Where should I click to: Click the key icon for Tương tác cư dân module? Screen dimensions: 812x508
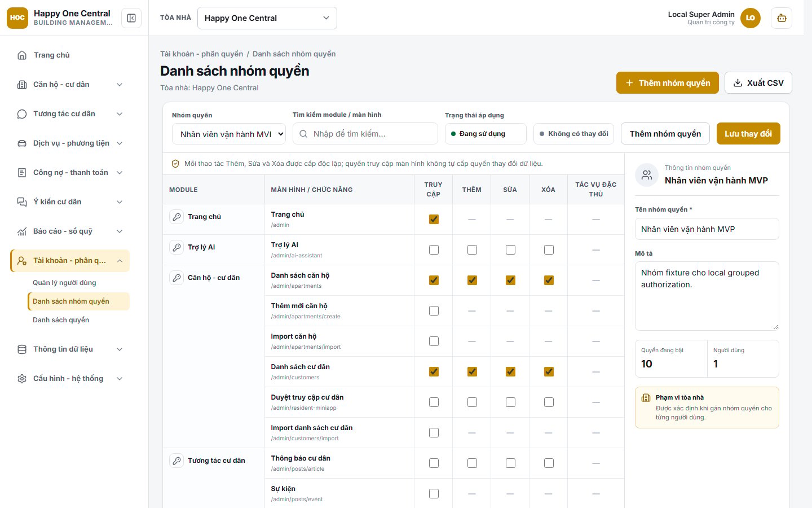(177, 461)
